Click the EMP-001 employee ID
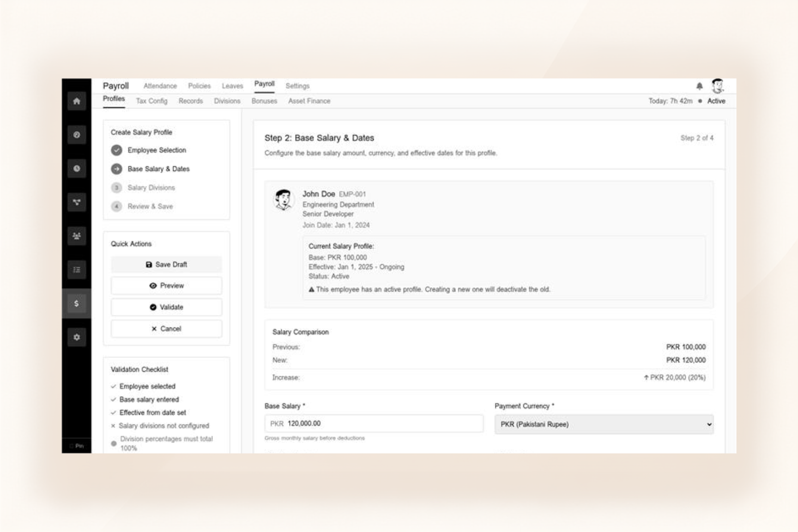The image size is (798, 532). 352,194
